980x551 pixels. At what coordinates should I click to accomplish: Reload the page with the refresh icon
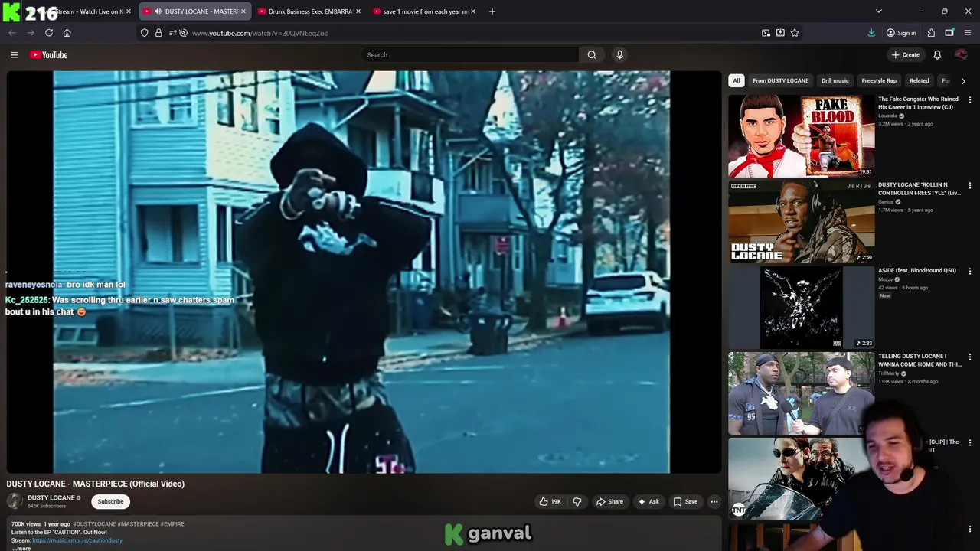pos(49,33)
